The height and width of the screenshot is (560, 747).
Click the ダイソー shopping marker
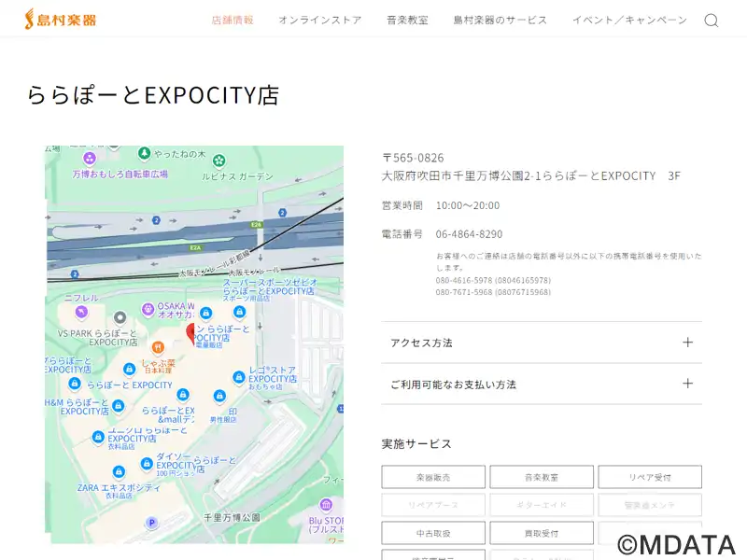[x=147, y=463]
